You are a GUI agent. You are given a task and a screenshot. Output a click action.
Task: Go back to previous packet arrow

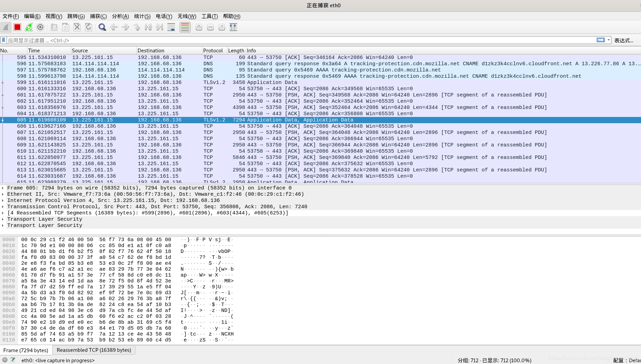point(114,27)
